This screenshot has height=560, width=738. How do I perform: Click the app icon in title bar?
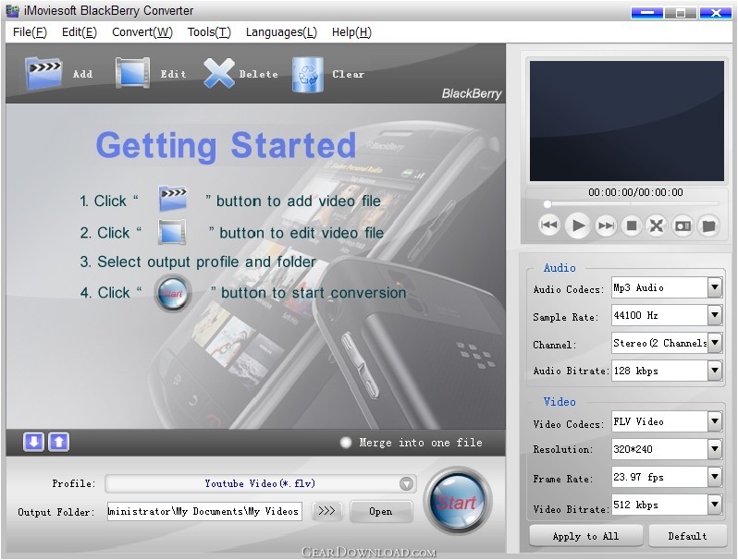click(12, 11)
